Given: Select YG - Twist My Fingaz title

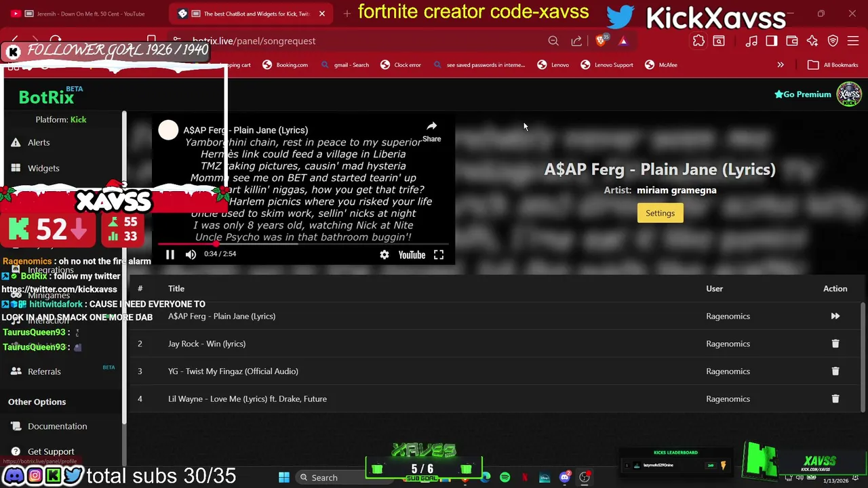Looking at the screenshot, I should click(x=233, y=371).
